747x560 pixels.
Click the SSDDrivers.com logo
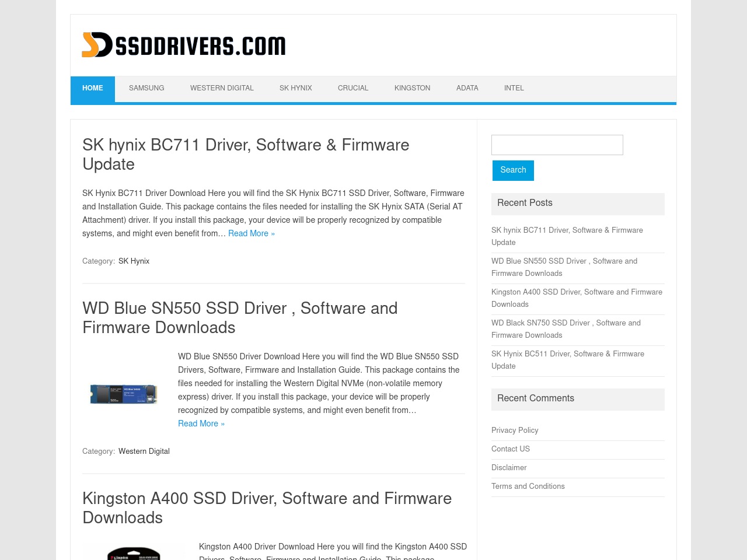(184, 45)
